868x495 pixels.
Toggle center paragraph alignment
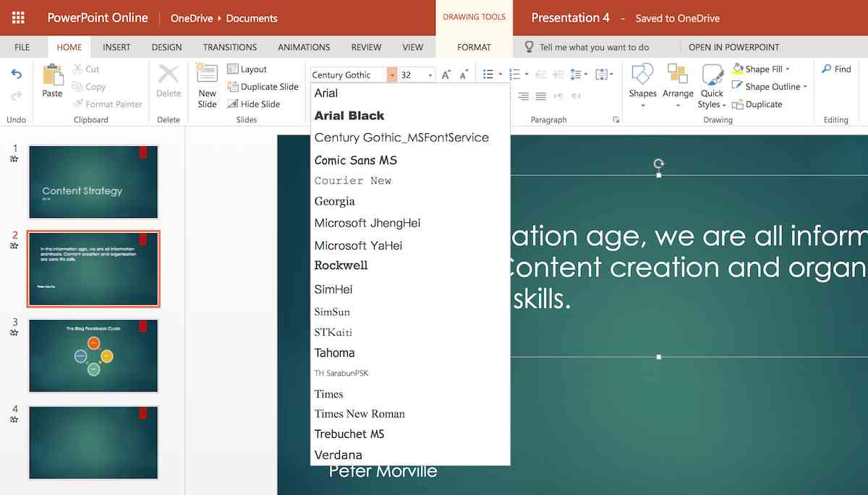coord(524,96)
